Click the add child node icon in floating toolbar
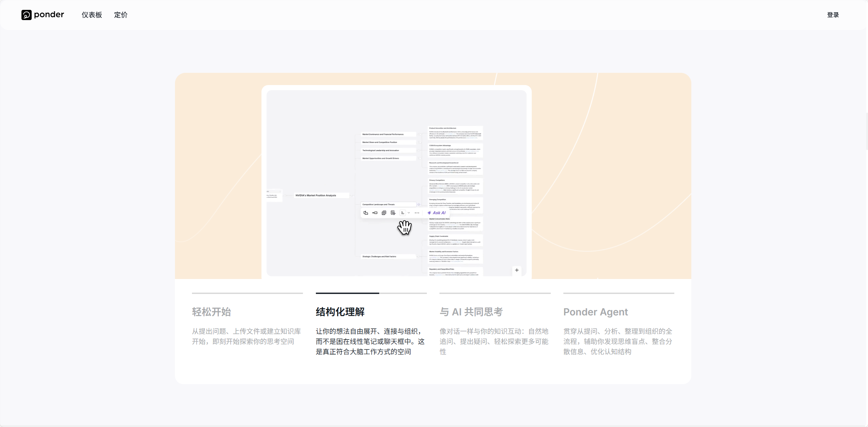The height and width of the screenshot is (427, 868). coord(366,213)
